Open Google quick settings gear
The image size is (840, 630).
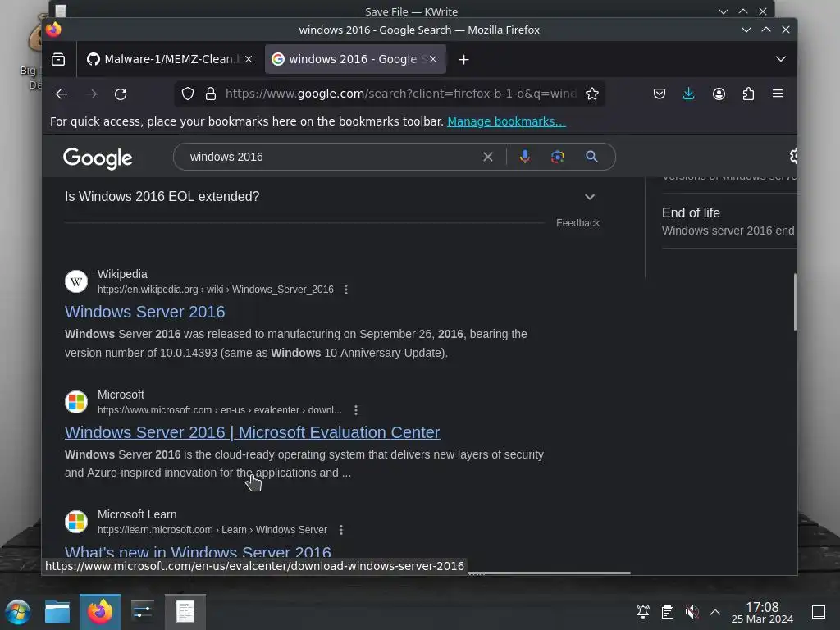point(794,156)
